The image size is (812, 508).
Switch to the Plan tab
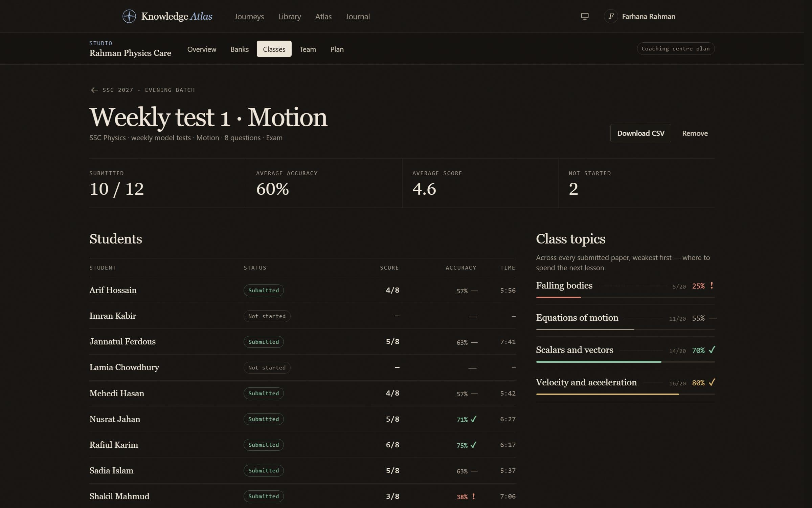coord(337,49)
